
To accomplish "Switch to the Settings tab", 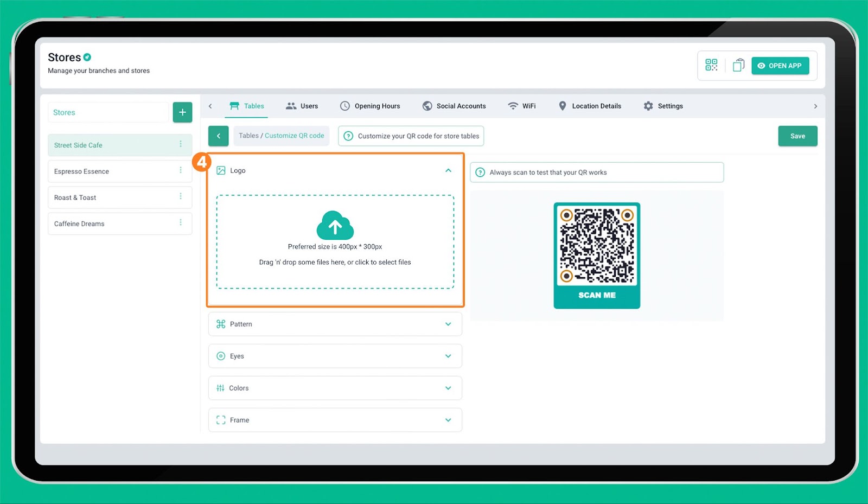I will tap(663, 106).
